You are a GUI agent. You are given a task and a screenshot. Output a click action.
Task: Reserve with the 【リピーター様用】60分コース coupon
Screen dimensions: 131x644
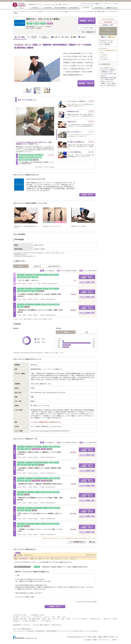(x=87, y=277)
